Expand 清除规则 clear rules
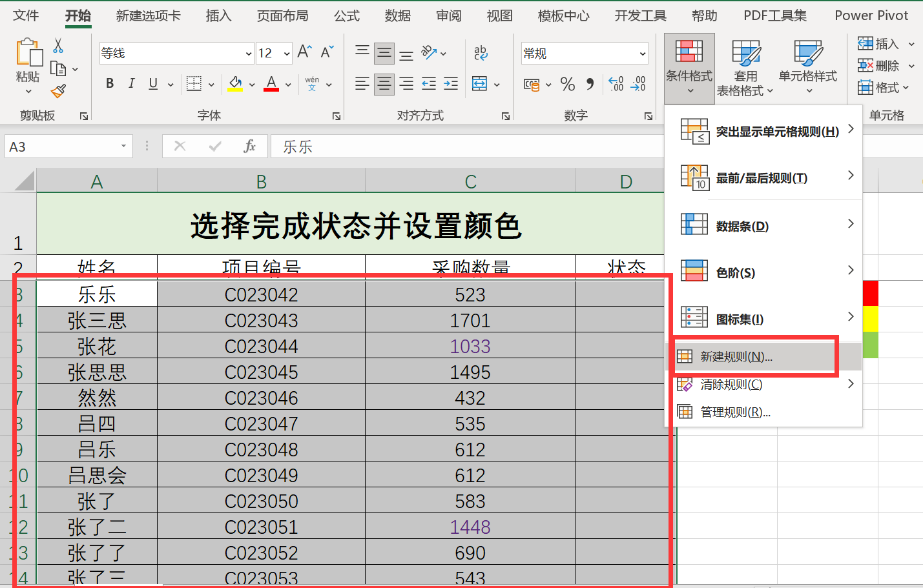The width and height of the screenshot is (923, 588). pyautogui.click(x=764, y=384)
